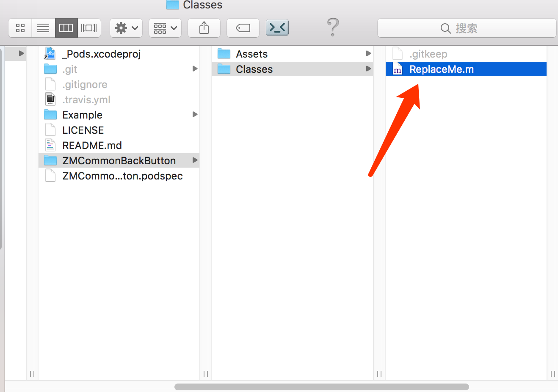Viewport: 558px width, 392px height.
Task: Click the leftmost column disclosure arrow
Action: tap(21, 53)
